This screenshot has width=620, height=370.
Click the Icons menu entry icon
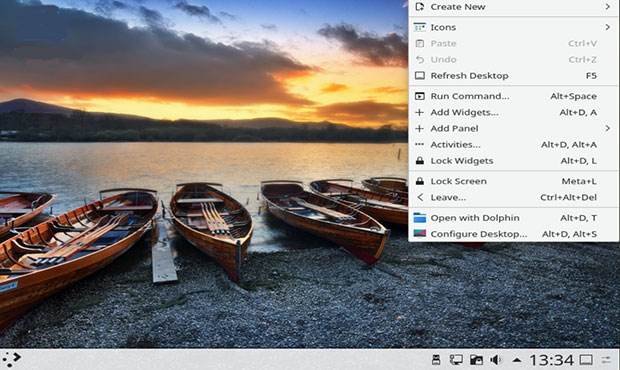point(420,27)
